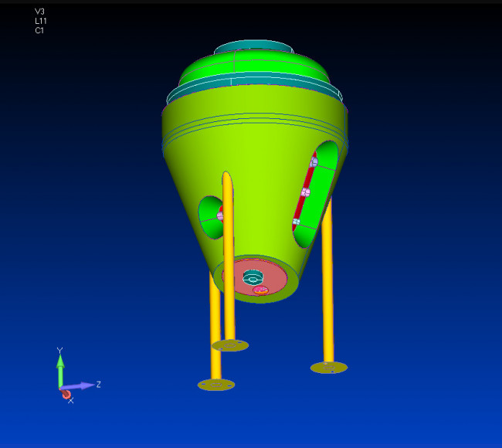
Task: Pick the right orange support leg
Action: click(328, 286)
